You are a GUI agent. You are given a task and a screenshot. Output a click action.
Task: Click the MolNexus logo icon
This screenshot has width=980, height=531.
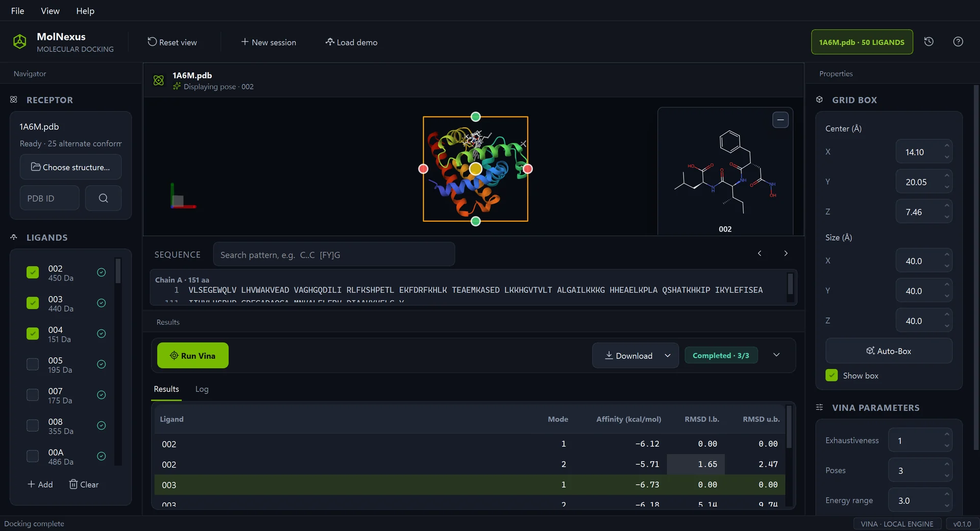pyautogui.click(x=19, y=42)
